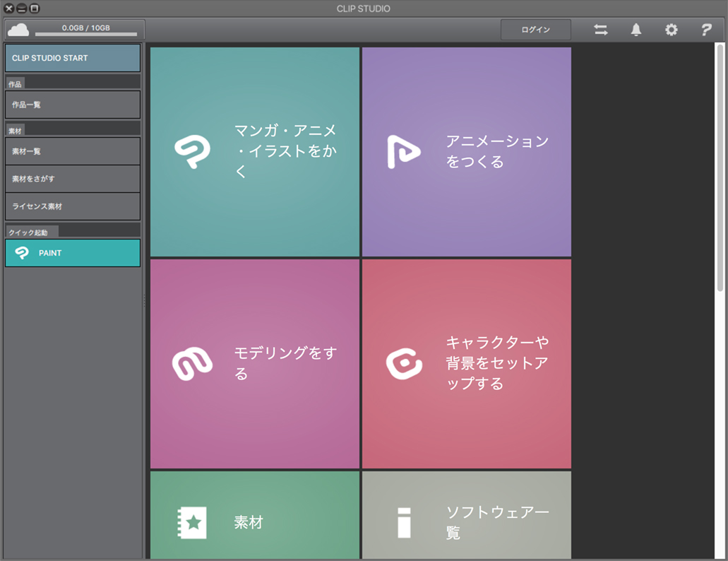This screenshot has width=728, height=561.
Task: Click the animation play logo icon
Action: [x=403, y=152]
